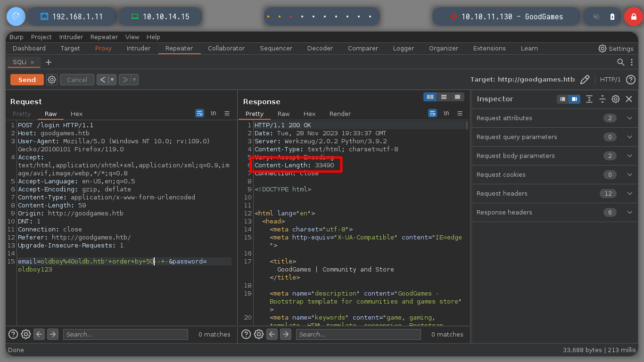Go to next Response search match
The height and width of the screenshot is (362, 644).
coord(286,334)
